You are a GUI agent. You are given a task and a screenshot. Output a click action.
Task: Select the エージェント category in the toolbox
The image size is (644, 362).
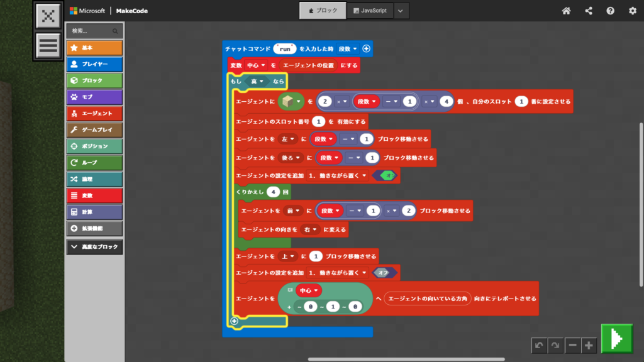point(94,113)
